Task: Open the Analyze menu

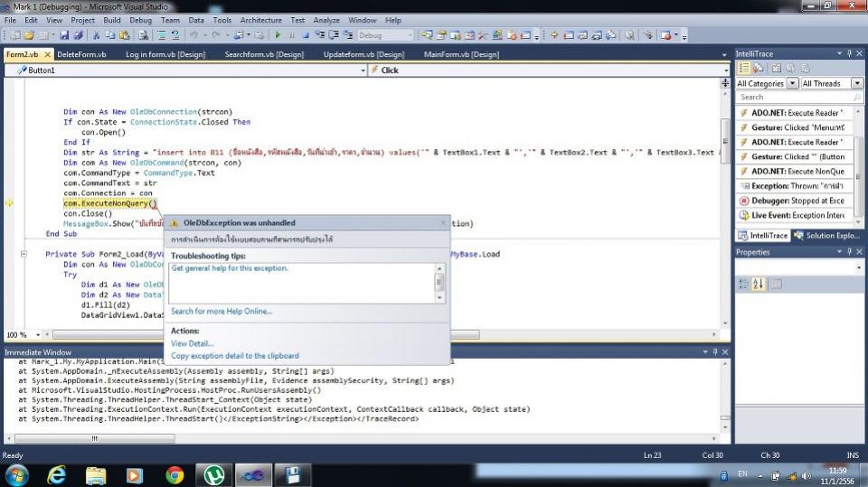Action: 326,20
